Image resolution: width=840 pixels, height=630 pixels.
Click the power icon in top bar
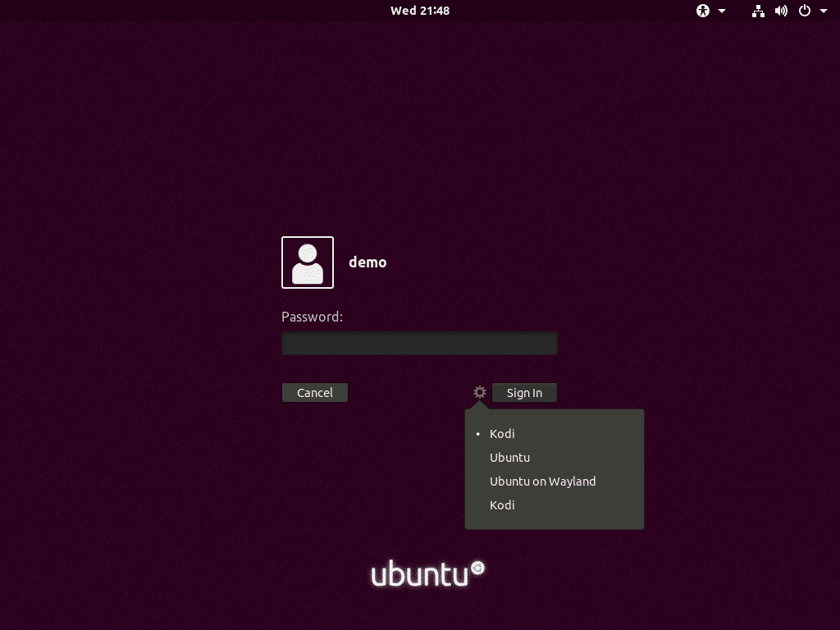805,11
